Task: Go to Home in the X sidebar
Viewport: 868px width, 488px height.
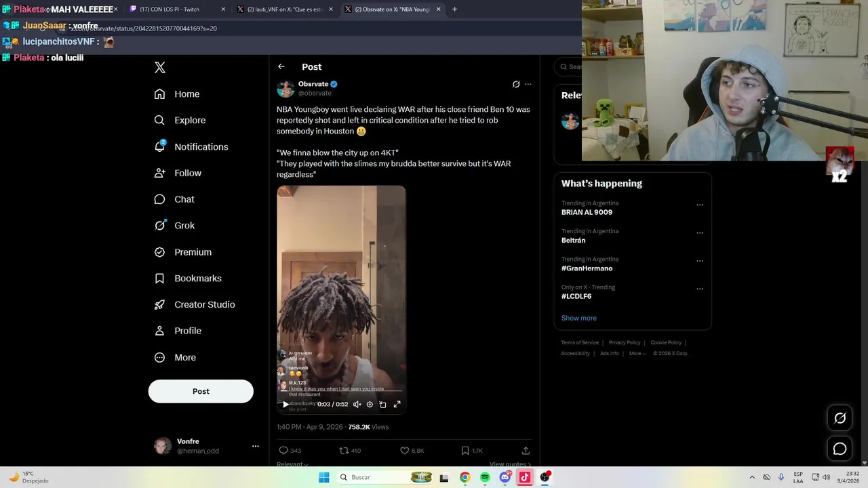Action: [177, 94]
